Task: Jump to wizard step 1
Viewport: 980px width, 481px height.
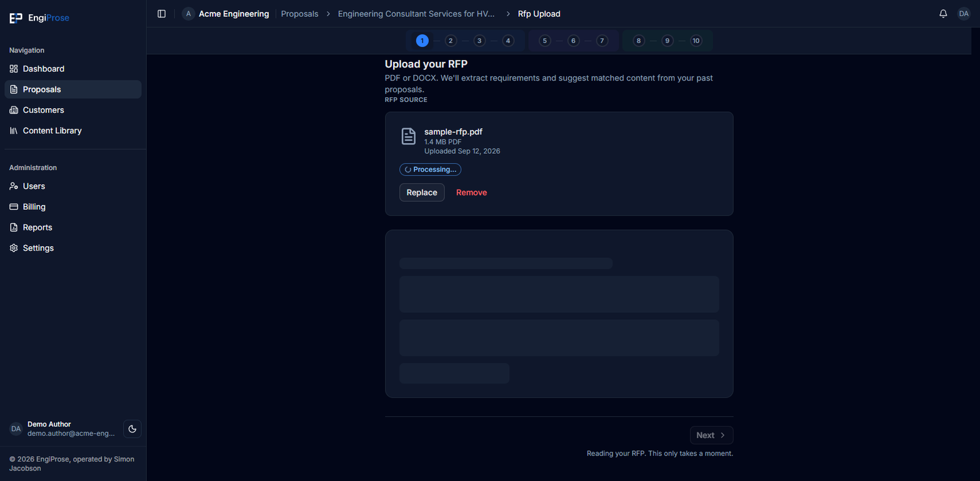Action: [422, 41]
